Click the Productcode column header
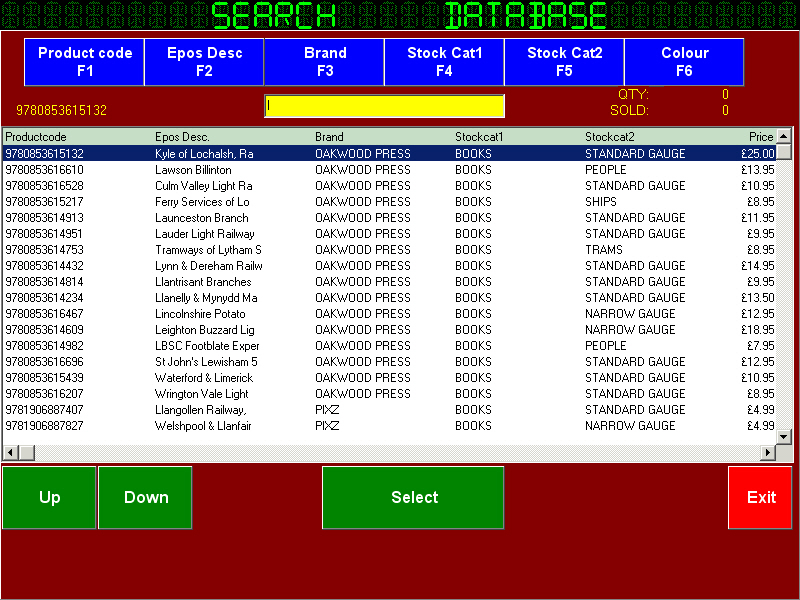 (x=36, y=137)
